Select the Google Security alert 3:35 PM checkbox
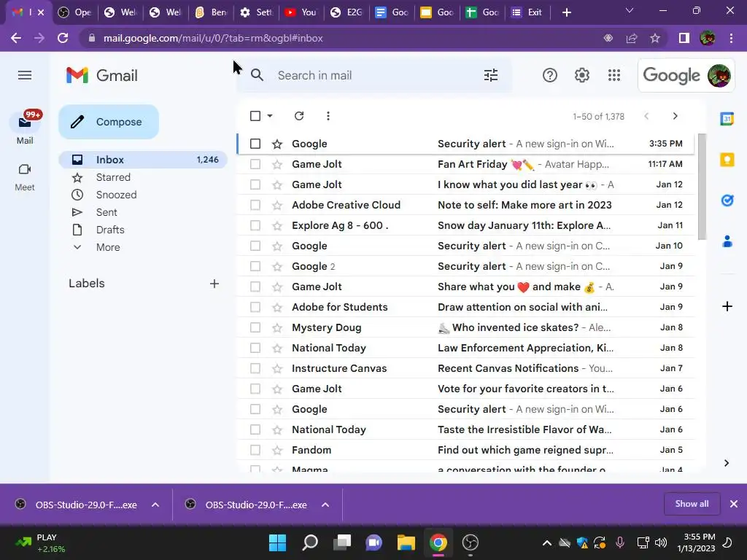The width and height of the screenshot is (747, 560). point(255,144)
